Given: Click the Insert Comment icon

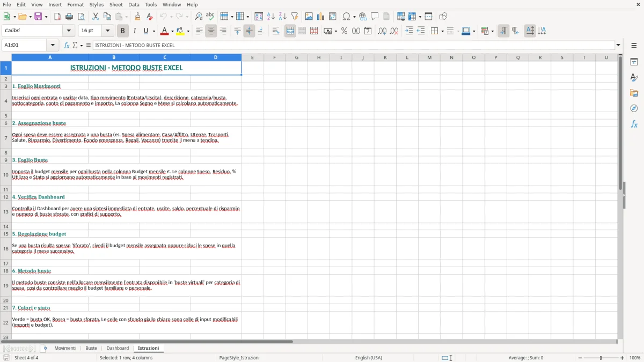Looking at the screenshot, I should [x=375, y=17].
